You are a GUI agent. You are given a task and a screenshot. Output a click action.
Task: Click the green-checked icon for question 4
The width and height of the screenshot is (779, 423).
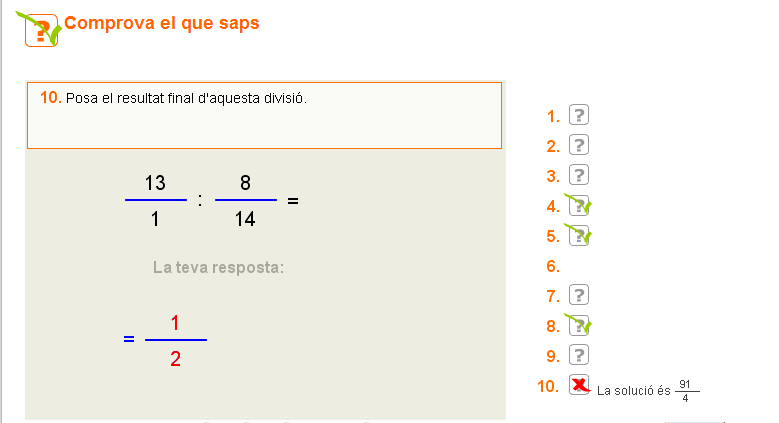[x=578, y=206]
